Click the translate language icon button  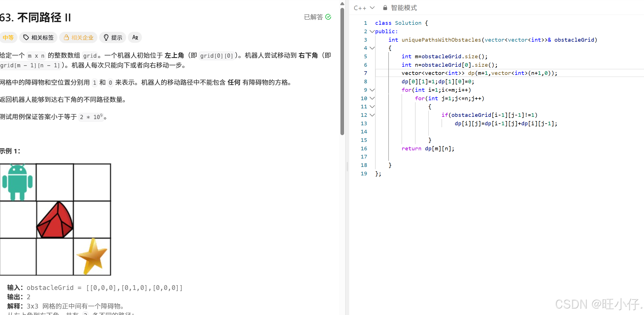point(135,37)
